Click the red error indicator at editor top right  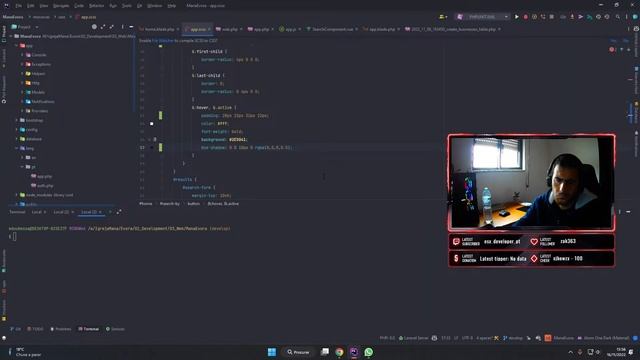[x=612, y=49]
